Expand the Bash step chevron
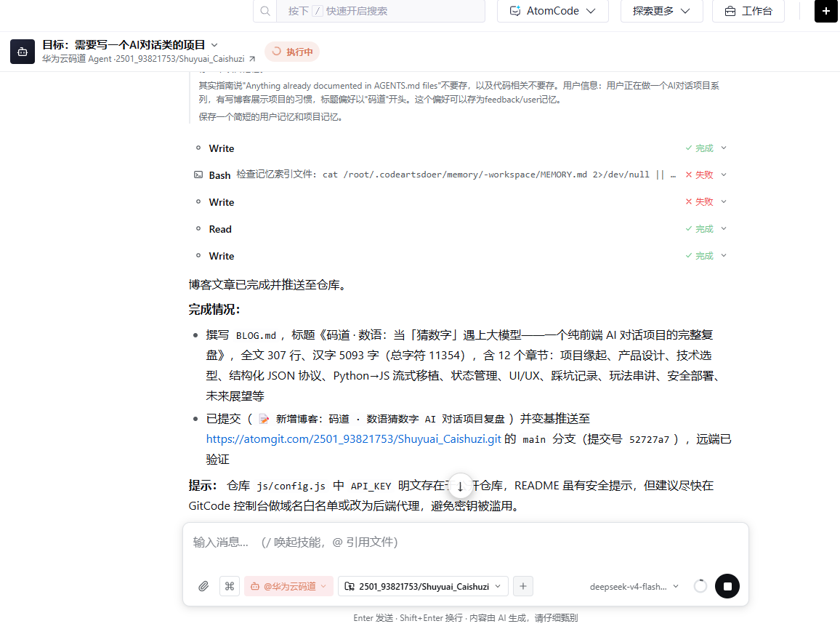This screenshot has width=840, height=637. [x=724, y=175]
